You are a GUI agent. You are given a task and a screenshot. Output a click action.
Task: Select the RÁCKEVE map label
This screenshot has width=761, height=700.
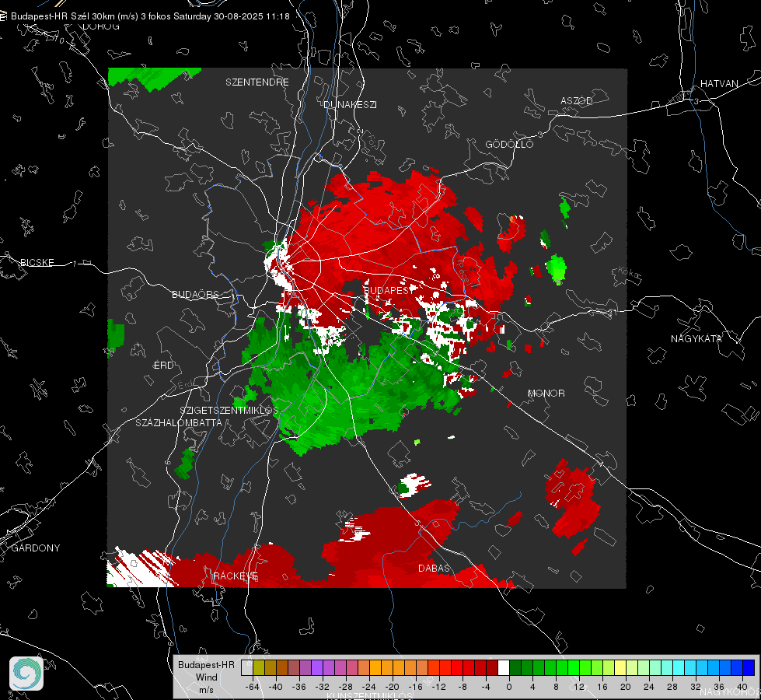pyautogui.click(x=236, y=576)
